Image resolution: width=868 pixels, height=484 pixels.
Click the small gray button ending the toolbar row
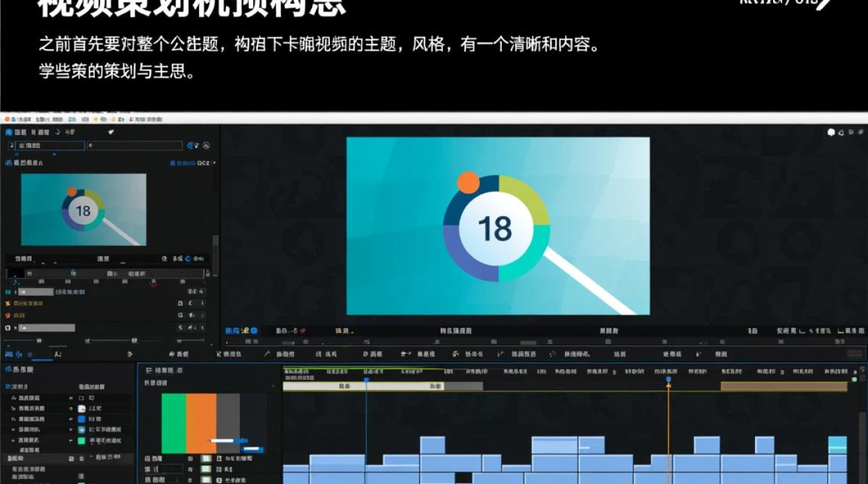(855, 354)
